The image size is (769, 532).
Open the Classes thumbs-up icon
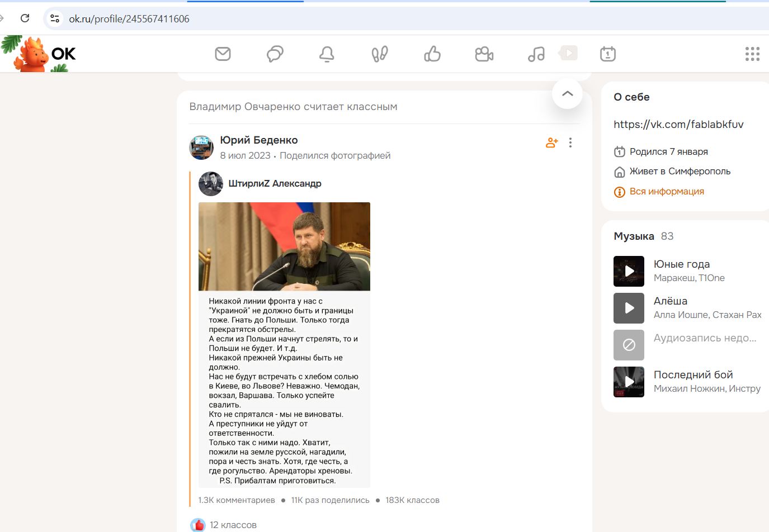tap(432, 54)
